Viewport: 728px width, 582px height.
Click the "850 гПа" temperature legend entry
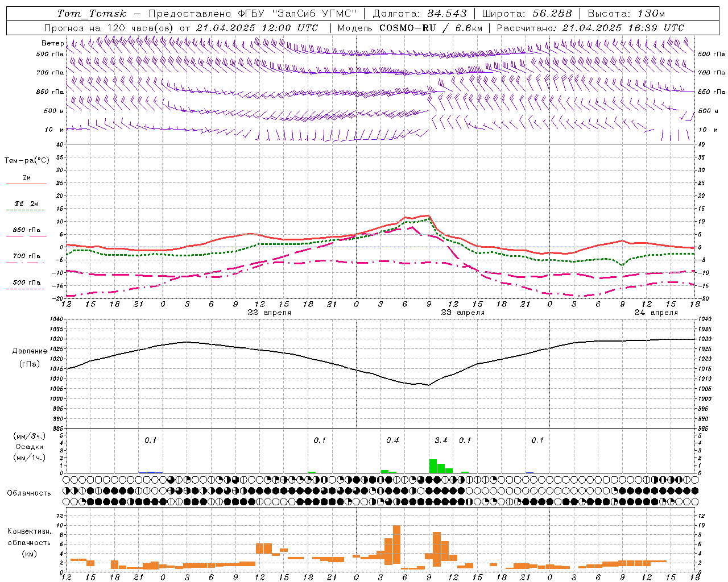(26, 232)
